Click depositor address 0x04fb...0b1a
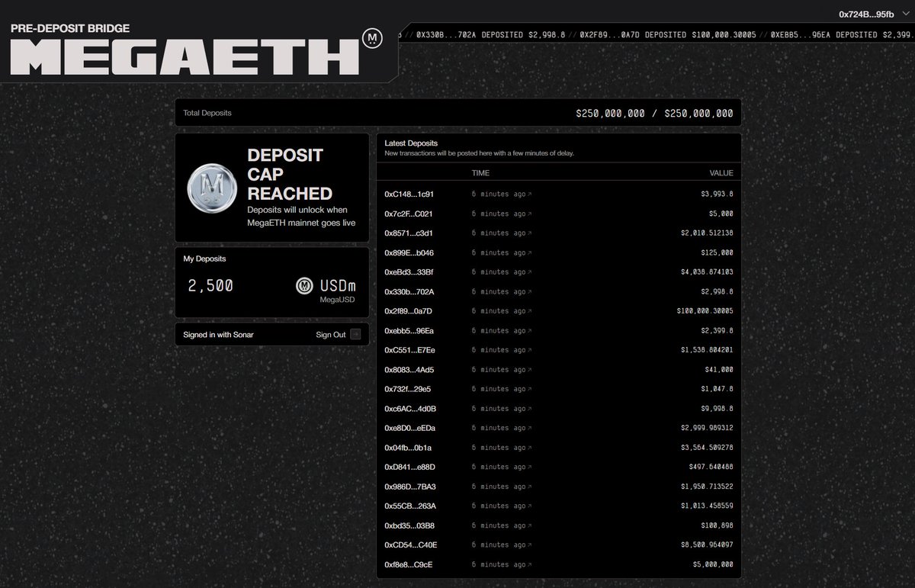The image size is (915, 588). pyautogui.click(x=409, y=447)
